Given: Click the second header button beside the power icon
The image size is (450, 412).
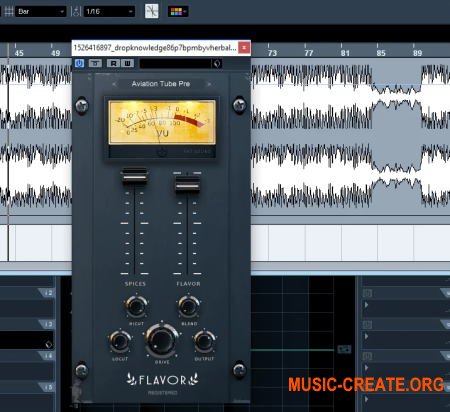Looking at the screenshot, I should tap(95, 63).
